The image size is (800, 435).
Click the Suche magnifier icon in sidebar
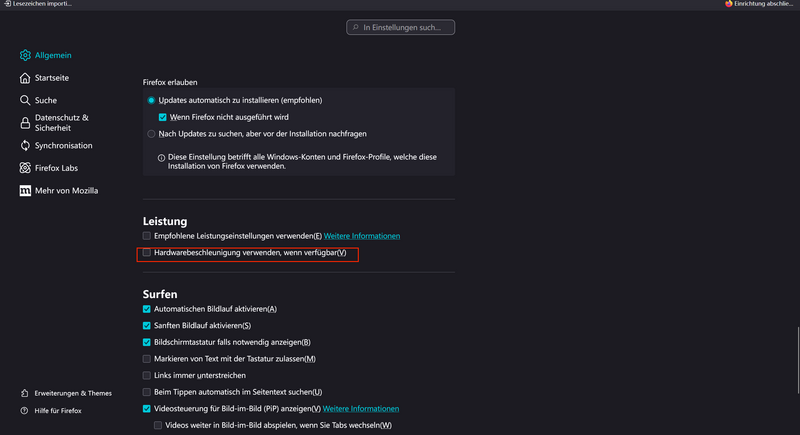25,100
